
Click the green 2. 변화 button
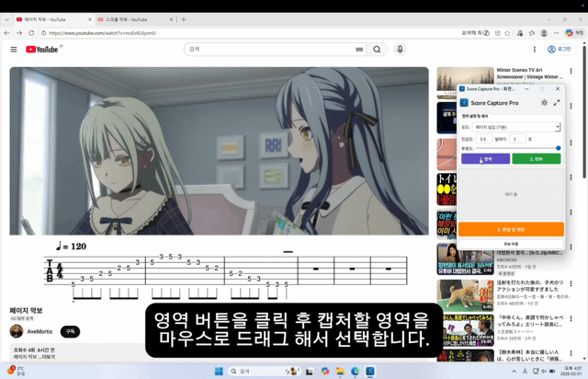click(537, 159)
